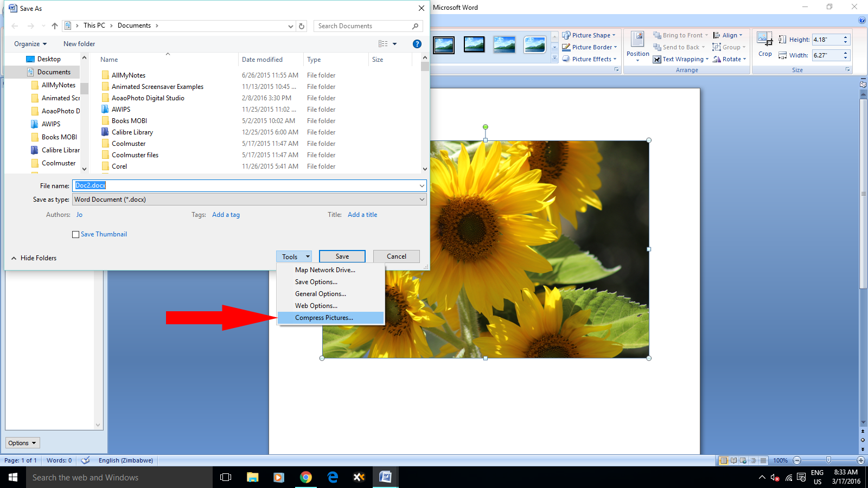The image size is (868, 488).
Task: Open Google Chrome from the taskbar
Action: point(306,477)
